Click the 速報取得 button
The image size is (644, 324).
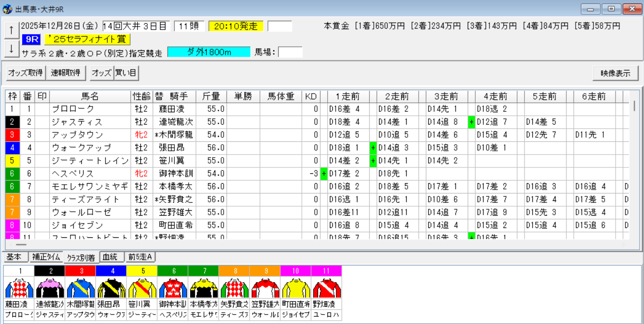pyautogui.click(x=65, y=73)
